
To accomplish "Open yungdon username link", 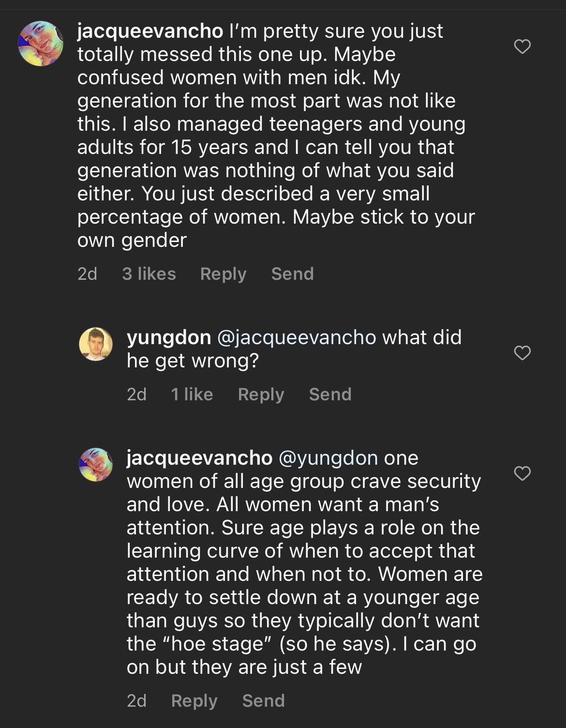I will (x=169, y=337).
